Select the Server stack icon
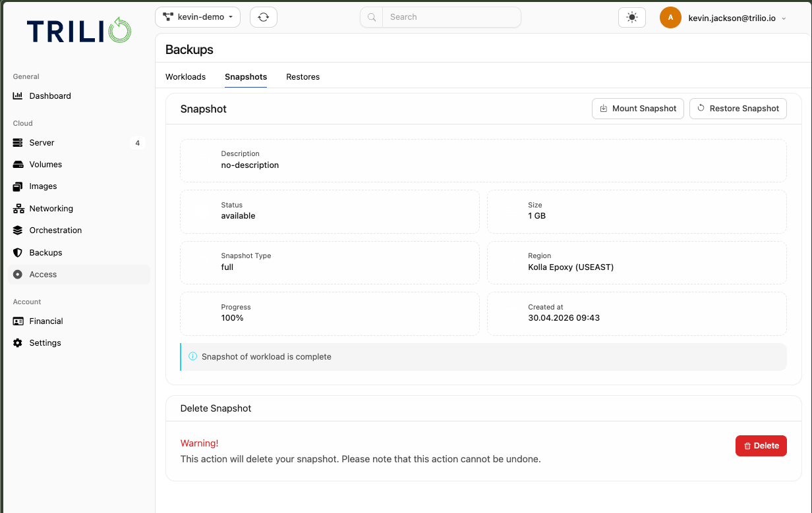The image size is (812, 513). click(18, 143)
